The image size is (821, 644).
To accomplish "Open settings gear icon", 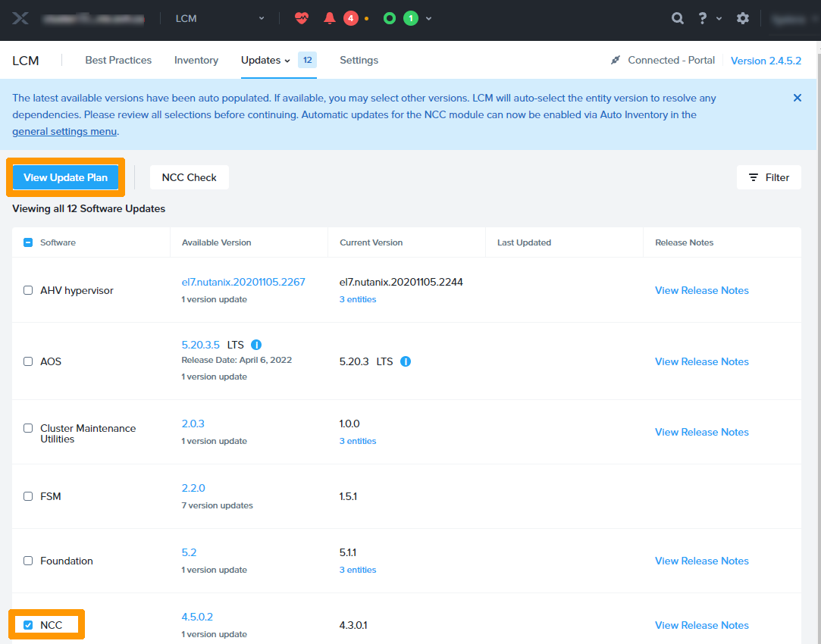I will pyautogui.click(x=743, y=18).
